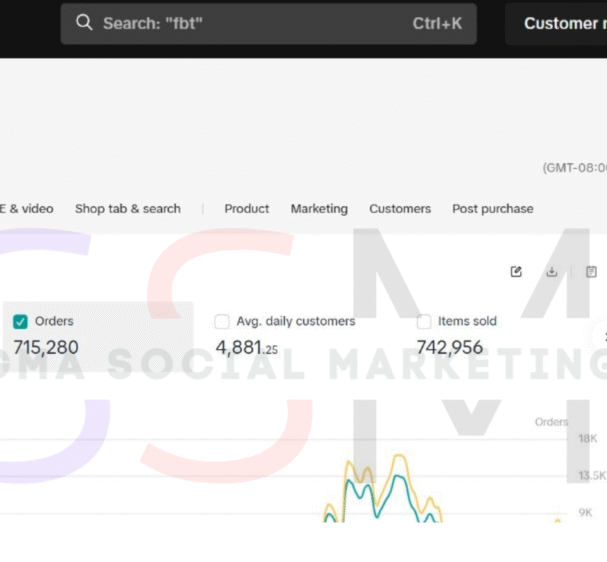This screenshot has height=562, width=607.
Task: Download the analytics data
Action: pos(551,271)
